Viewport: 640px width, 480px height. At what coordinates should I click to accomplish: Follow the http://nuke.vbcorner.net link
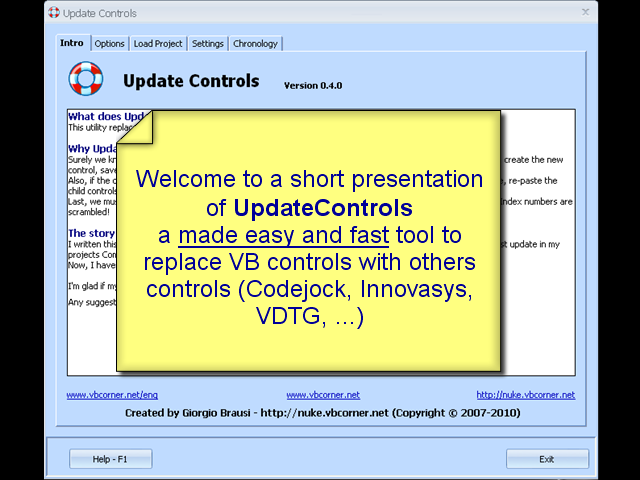tap(526, 395)
